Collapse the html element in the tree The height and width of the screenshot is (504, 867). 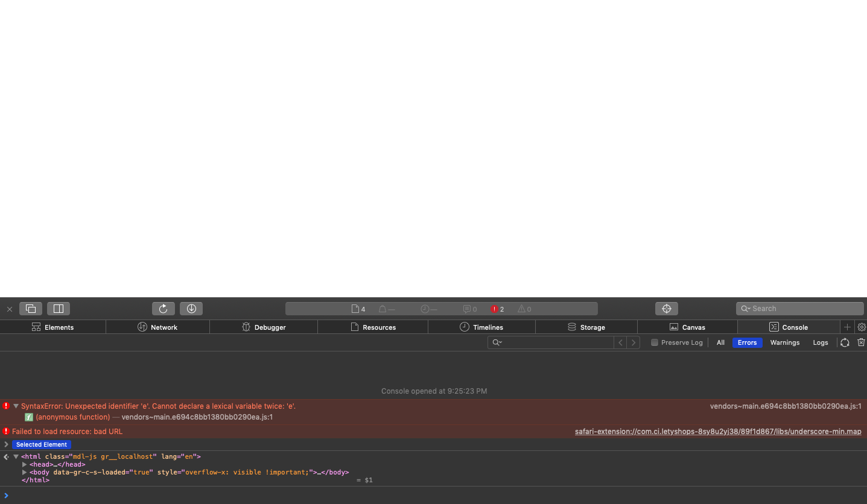(16, 456)
